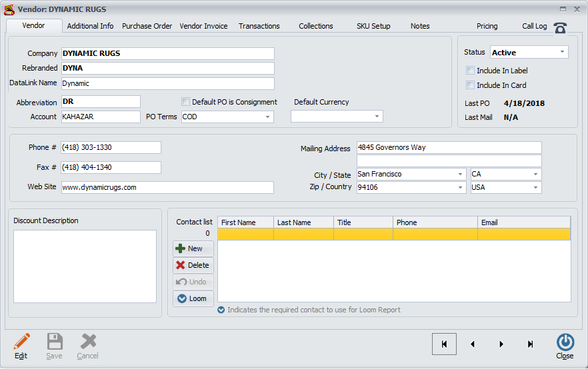Screen dimensions: 588x369
Task: Open the Additional Info tab
Action: pos(91,26)
